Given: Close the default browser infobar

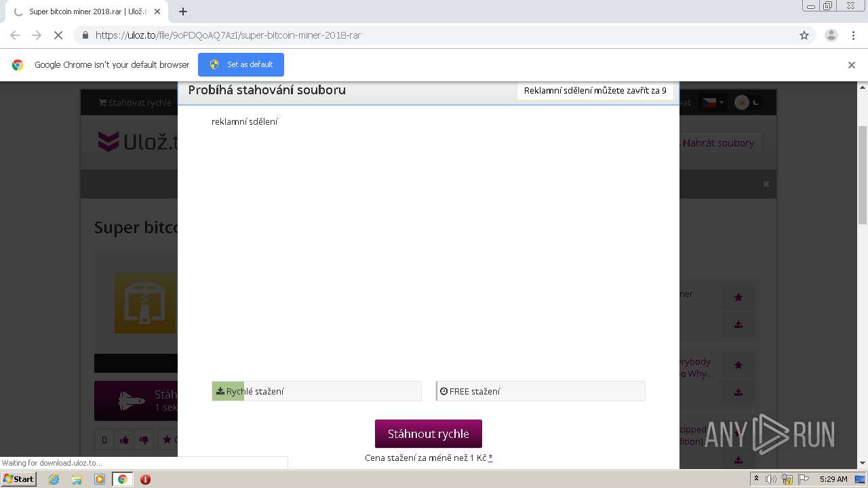Looking at the screenshot, I should (x=852, y=65).
